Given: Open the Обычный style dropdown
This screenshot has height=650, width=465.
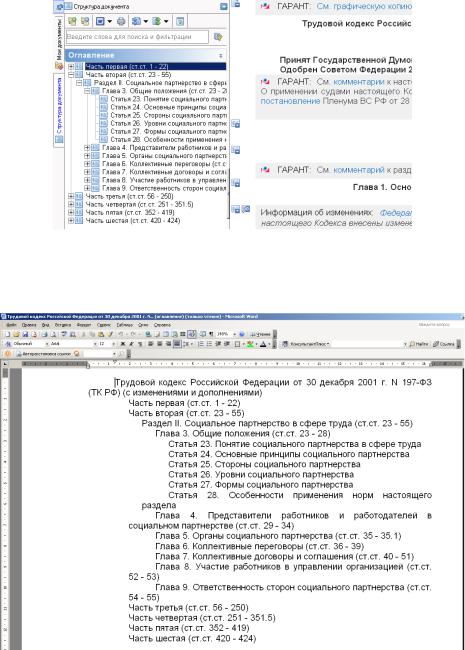Looking at the screenshot, I should pos(47,344).
